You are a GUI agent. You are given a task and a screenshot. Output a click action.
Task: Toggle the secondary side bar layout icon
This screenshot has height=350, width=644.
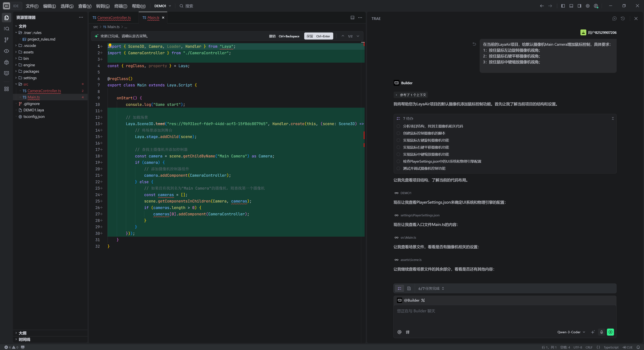[579, 6]
